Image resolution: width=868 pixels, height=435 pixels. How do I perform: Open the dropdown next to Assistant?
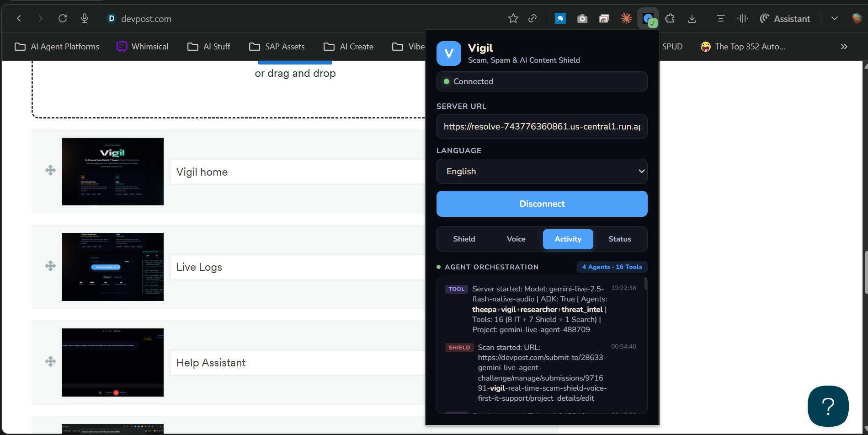pos(835,18)
